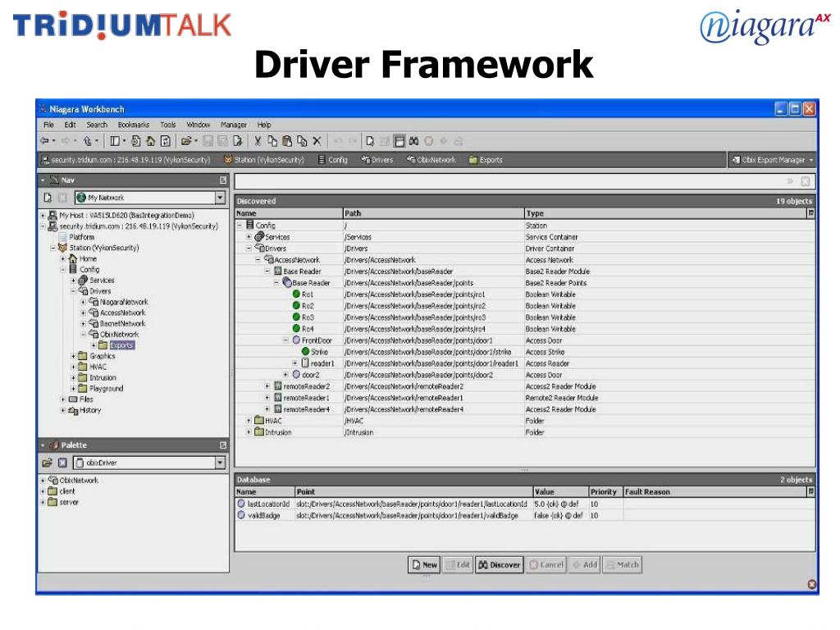840x630 pixels.
Task: Open the Search menu
Action: 97,125
